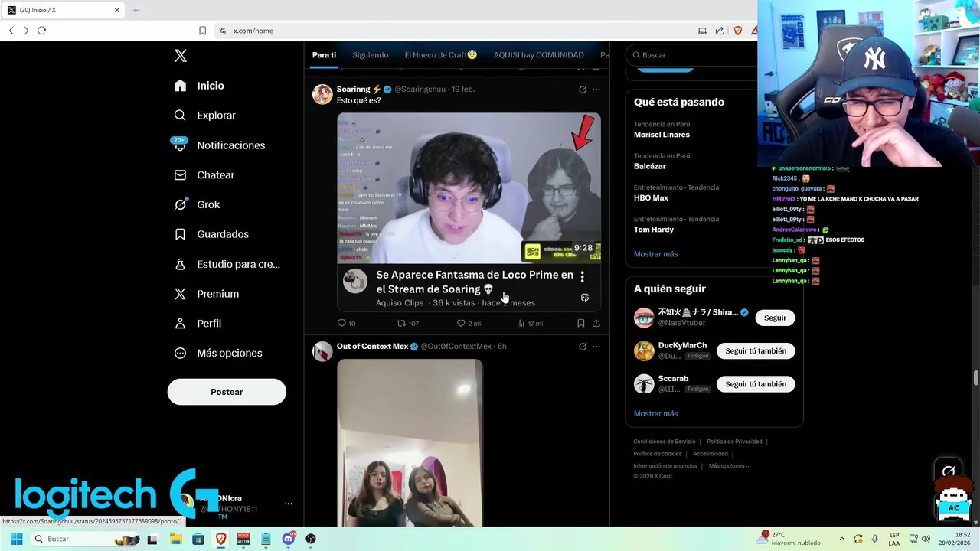Open AQUISI hay COMUNIDAD tab

538,55
